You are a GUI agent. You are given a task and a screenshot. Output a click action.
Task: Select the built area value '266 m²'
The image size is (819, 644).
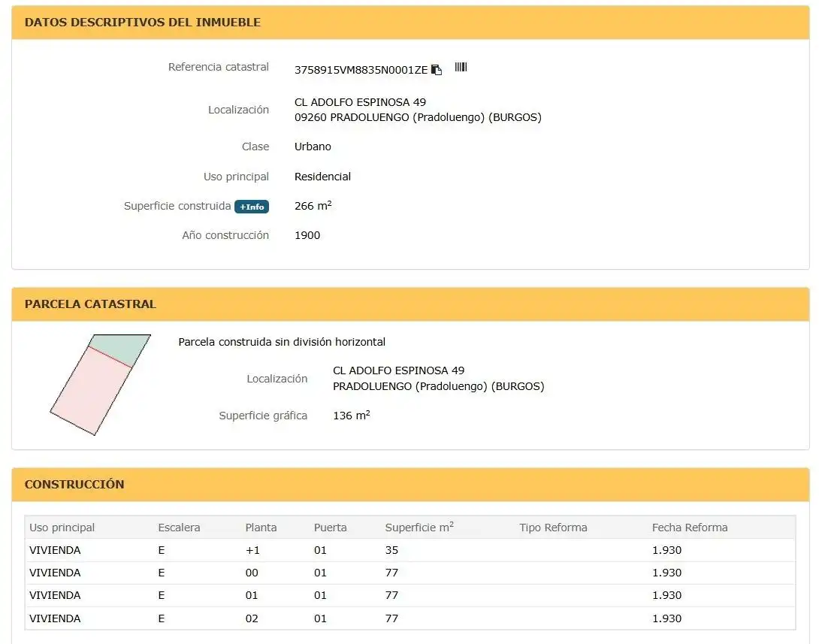(313, 206)
